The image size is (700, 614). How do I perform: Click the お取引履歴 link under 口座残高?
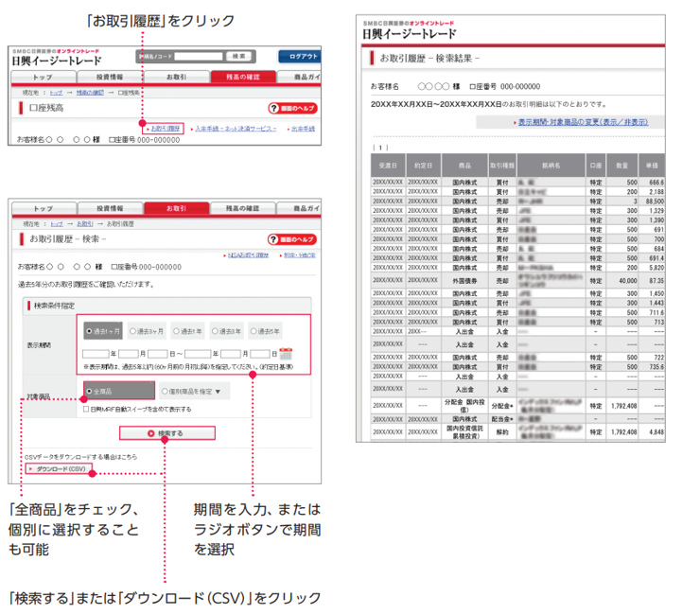click(164, 127)
